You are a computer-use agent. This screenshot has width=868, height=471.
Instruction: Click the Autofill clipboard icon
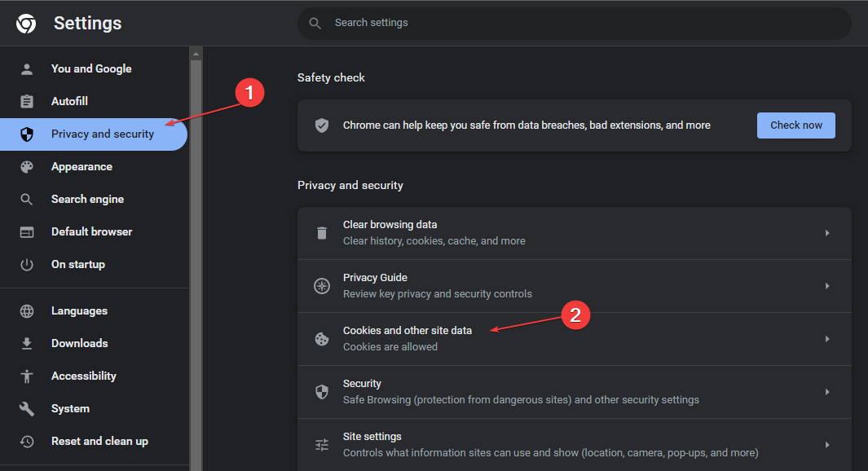coord(27,102)
